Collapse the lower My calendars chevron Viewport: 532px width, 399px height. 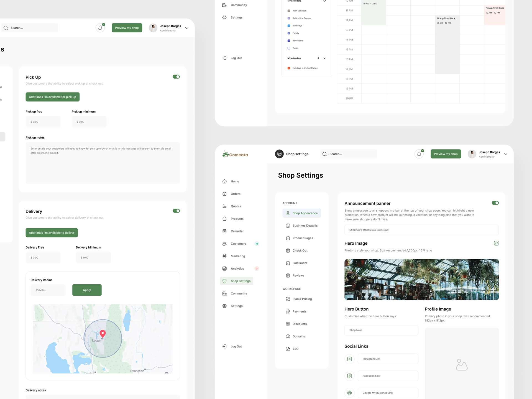[x=324, y=58]
